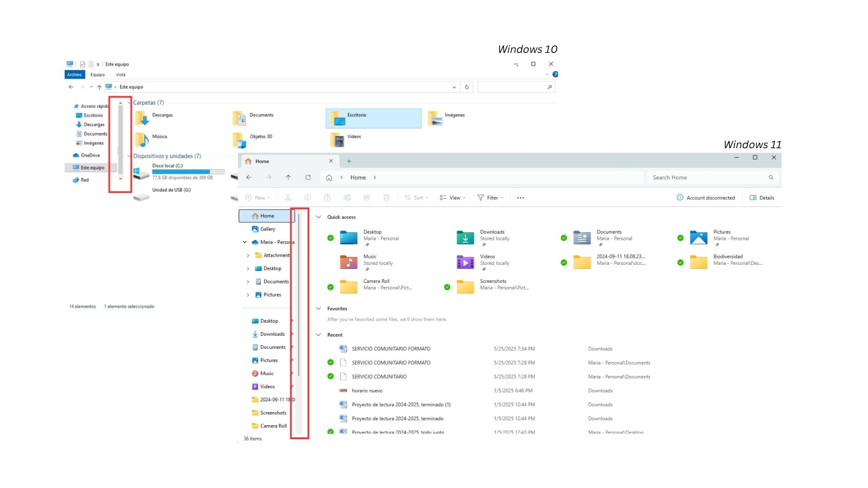Viewport: 868px width, 488px height.
Task: Open the Downloads folder in Quick access
Action: [465, 238]
